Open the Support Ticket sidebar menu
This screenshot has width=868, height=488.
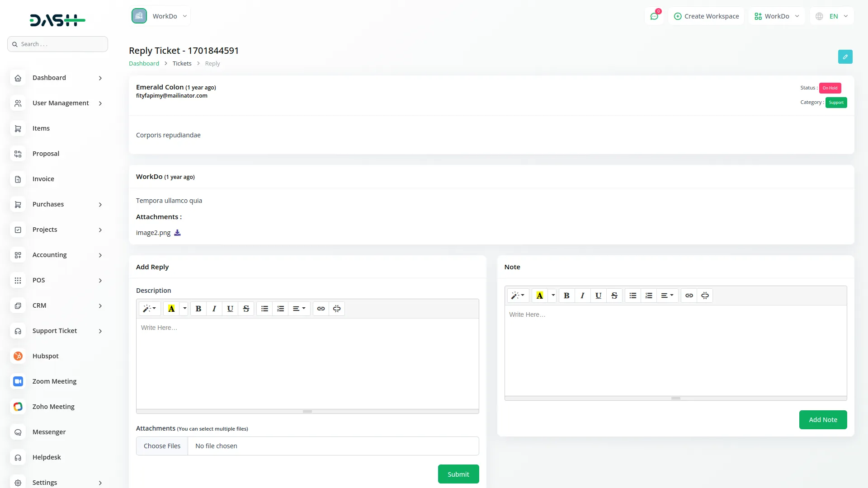click(54, 331)
